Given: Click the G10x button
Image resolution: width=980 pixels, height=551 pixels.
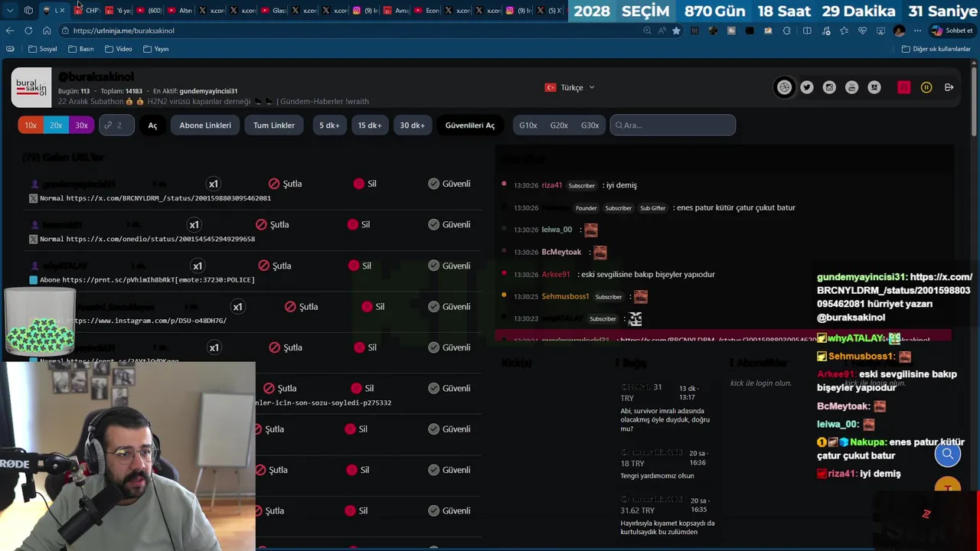Looking at the screenshot, I should coord(528,126).
